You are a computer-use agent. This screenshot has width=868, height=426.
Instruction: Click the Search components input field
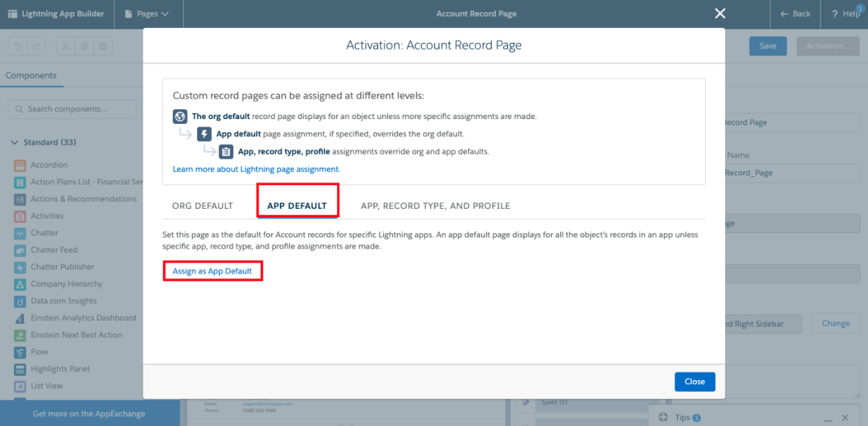71,109
